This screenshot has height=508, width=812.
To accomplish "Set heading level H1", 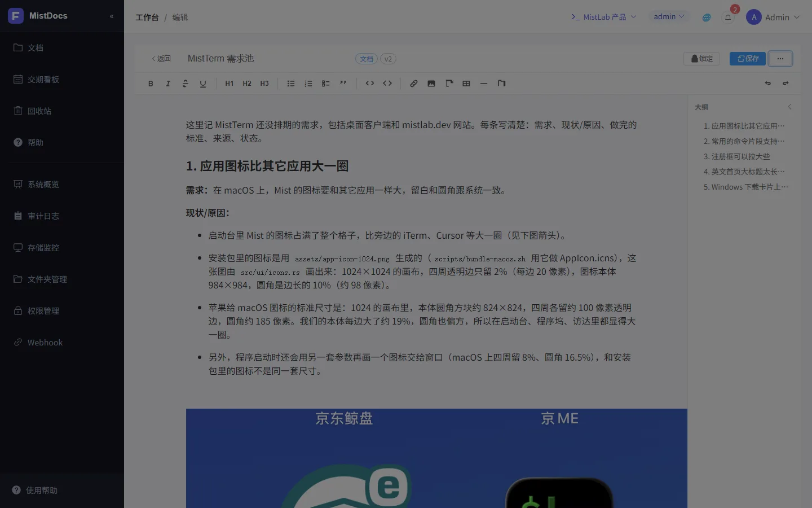I will tap(230, 84).
